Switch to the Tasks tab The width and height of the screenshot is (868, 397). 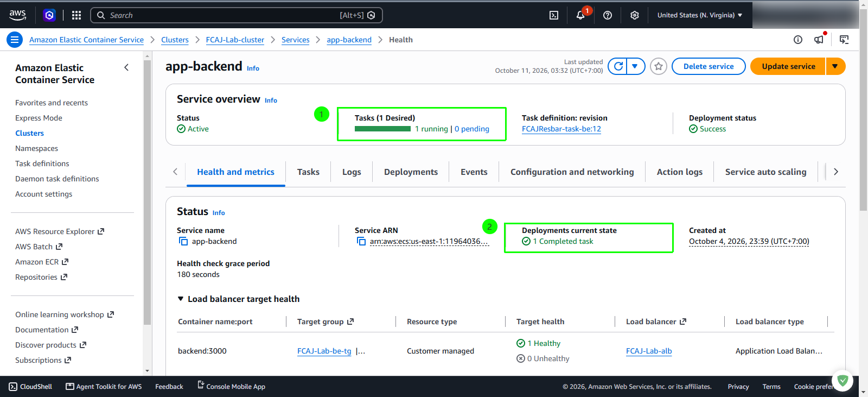coord(308,172)
